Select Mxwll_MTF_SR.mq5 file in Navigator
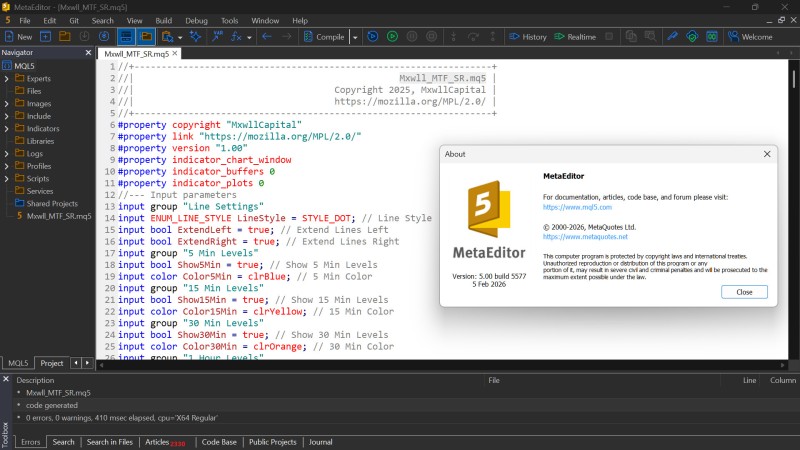Viewport: 800px width, 450px height. tap(59, 216)
